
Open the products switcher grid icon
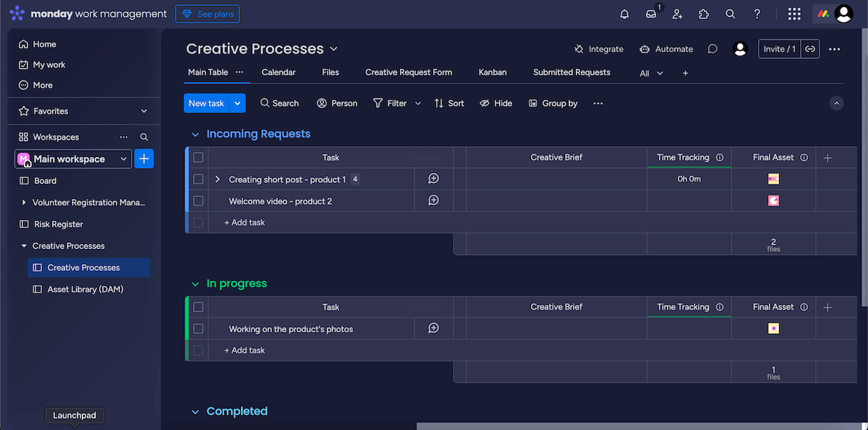click(x=794, y=14)
